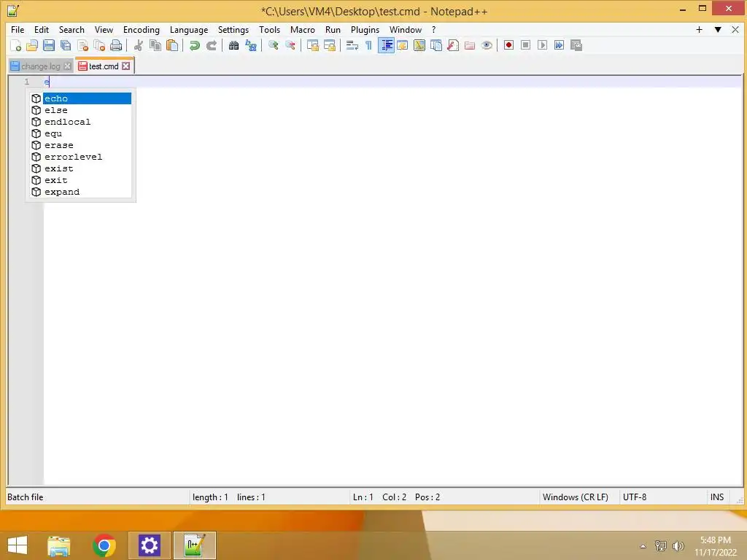Toggle synchronize horizontal scrolling icon
747x560 pixels.
[x=329, y=45]
